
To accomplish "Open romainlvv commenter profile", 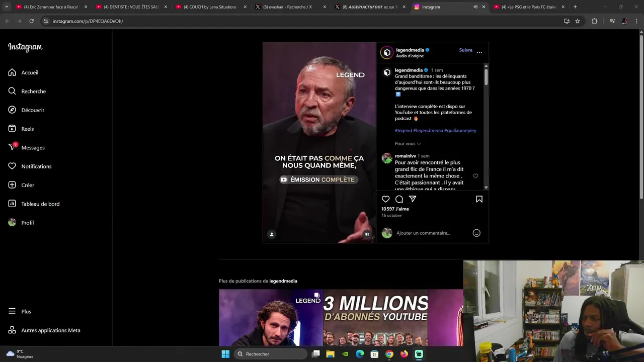I will pos(405,156).
